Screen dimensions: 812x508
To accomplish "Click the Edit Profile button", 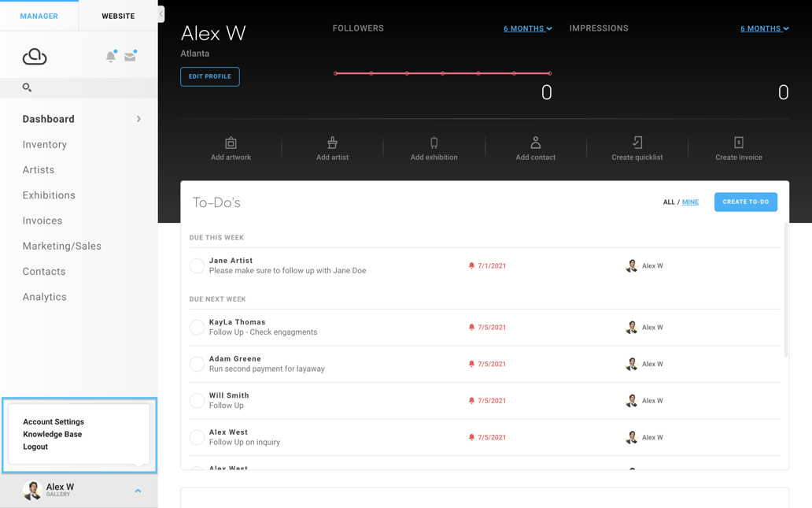I will 210,76.
